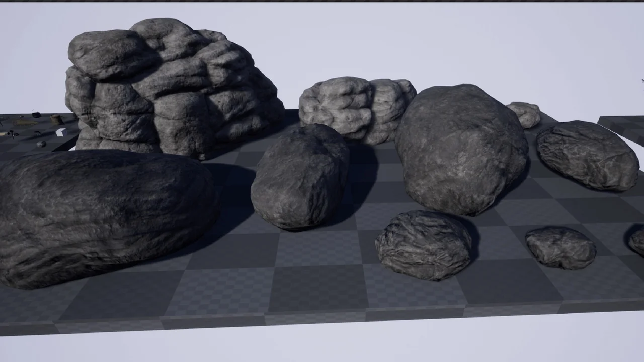Select the distant brown barrel prop
Viewport: 644px width, 362px height.
pyautogui.click(x=57, y=120)
